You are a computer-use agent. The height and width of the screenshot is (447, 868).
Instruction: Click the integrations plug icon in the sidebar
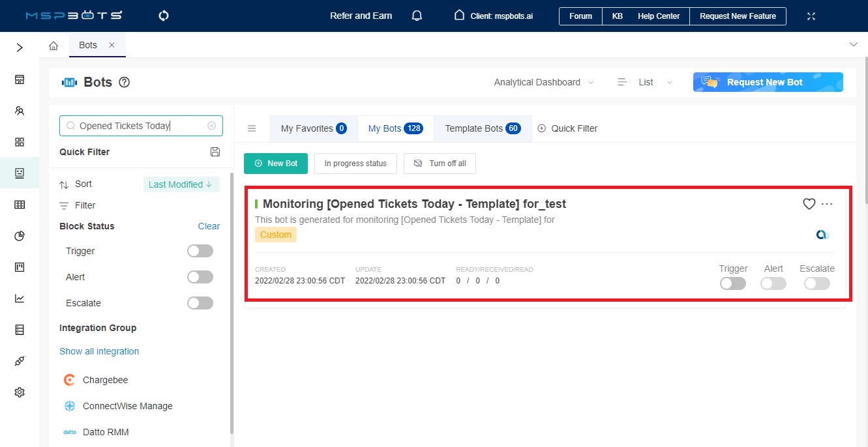[20, 360]
